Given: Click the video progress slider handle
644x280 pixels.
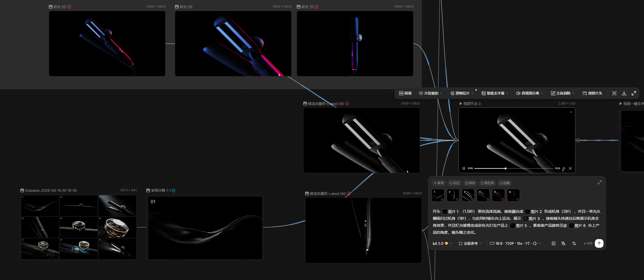Looking at the screenshot, I should 505,168.
